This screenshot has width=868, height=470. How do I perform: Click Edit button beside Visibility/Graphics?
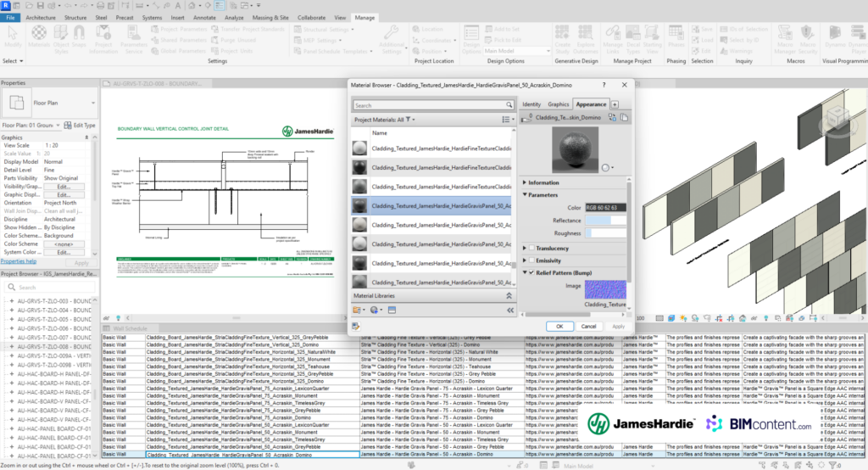64,187
